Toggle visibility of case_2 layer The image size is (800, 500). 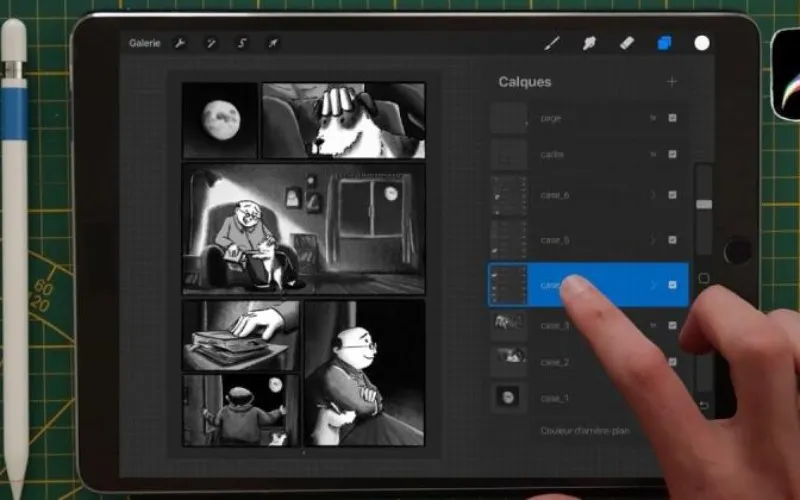[672, 362]
